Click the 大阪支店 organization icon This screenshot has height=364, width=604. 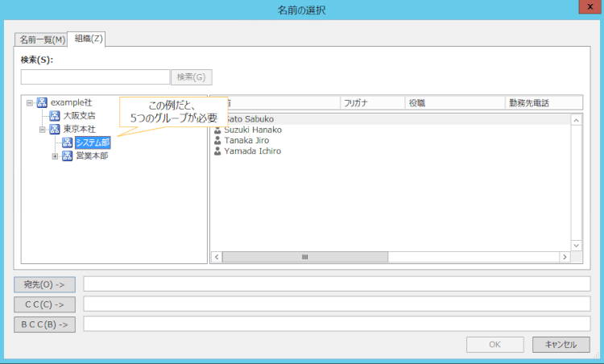[x=55, y=116]
